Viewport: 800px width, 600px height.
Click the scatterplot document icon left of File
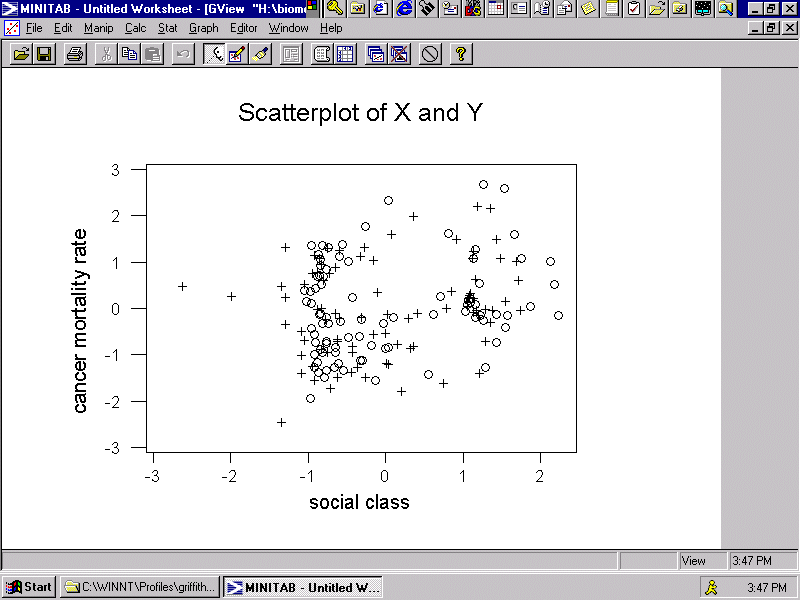point(11,28)
